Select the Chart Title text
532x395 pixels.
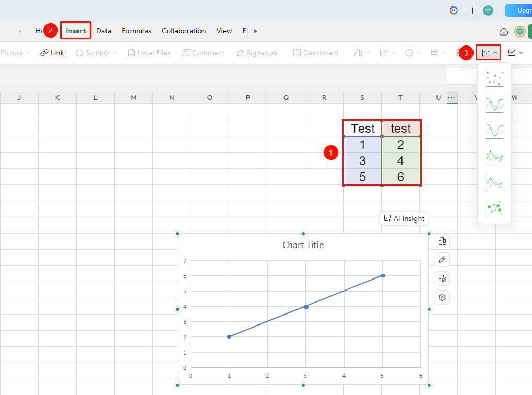(x=303, y=245)
